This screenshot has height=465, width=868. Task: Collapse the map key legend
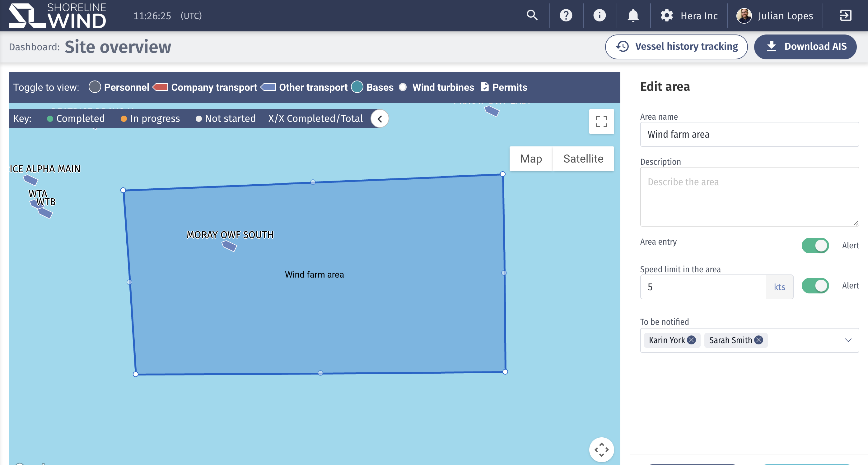point(380,118)
